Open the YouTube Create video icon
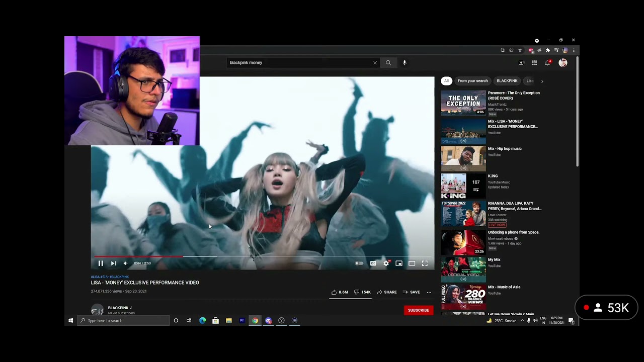This screenshot has width=644, height=362. [521, 63]
